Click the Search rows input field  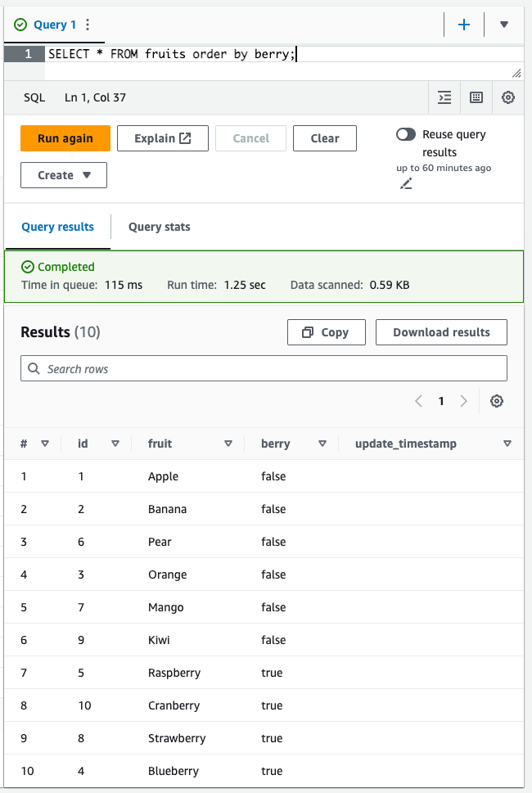[x=264, y=369]
